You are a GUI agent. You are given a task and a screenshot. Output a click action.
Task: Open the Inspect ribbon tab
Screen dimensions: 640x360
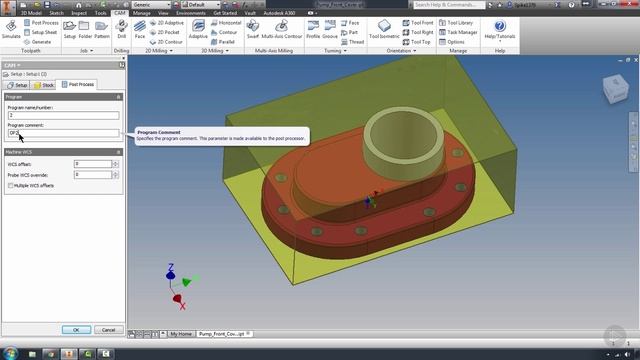click(79, 13)
